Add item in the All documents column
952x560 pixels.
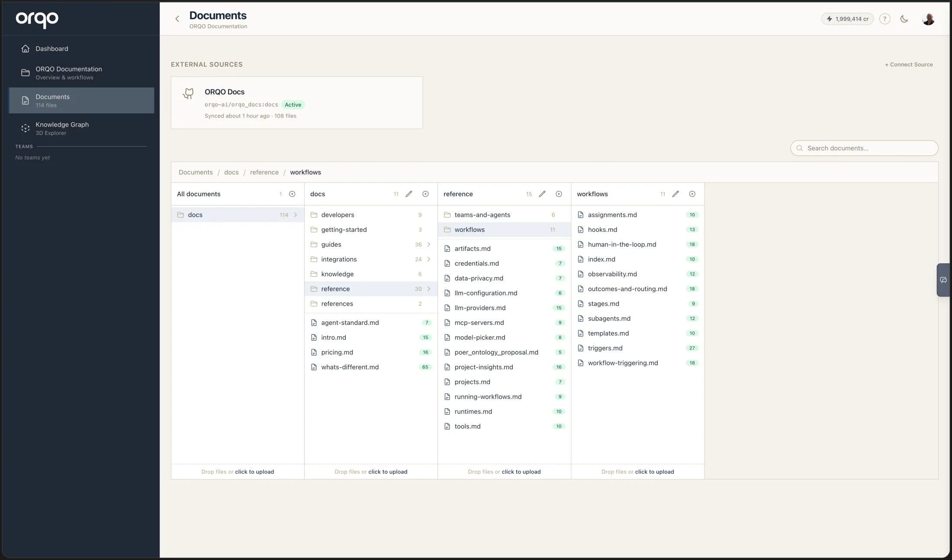(x=292, y=194)
